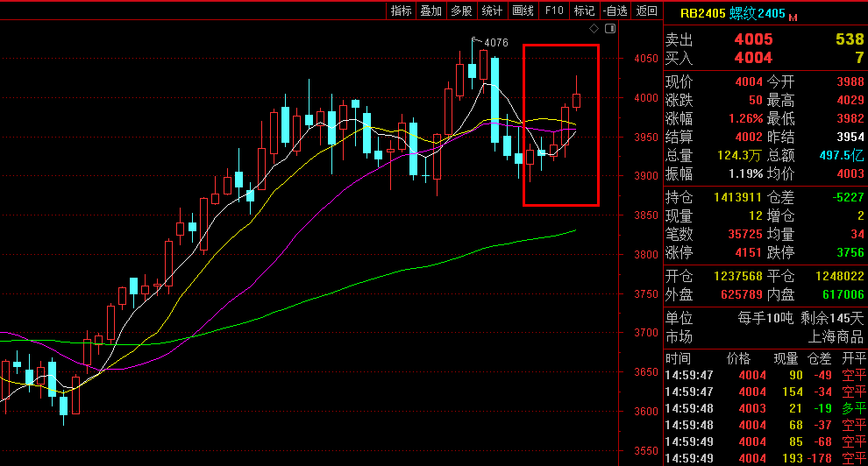868x466 pixels.
Task: Open the 指标 indicator menu
Action: (401, 11)
